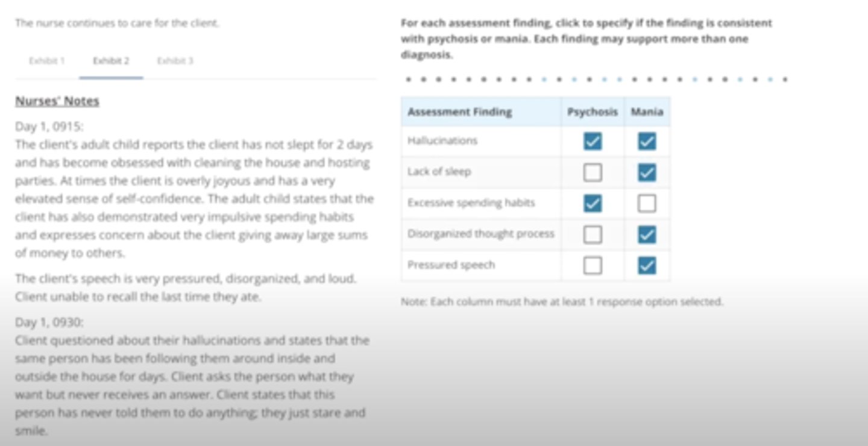Click the Mania column header
This screenshot has height=446, width=868.
647,112
